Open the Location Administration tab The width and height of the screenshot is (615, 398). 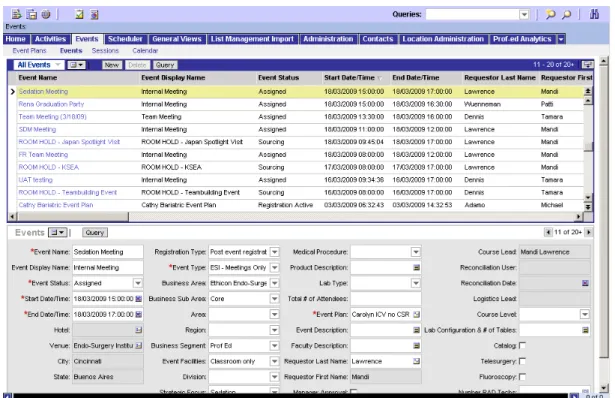click(443, 39)
